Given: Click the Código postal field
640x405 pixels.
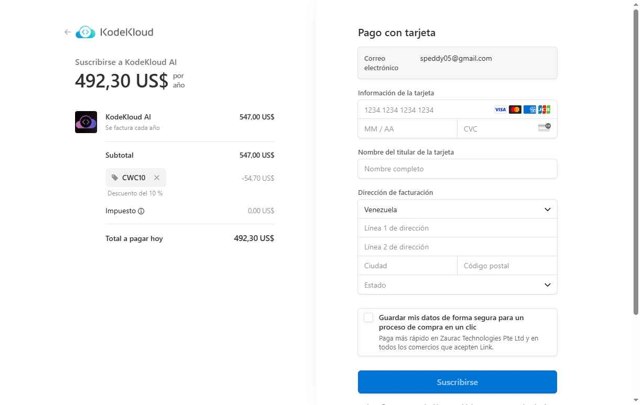Looking at the screenshot, I should 506,266.
